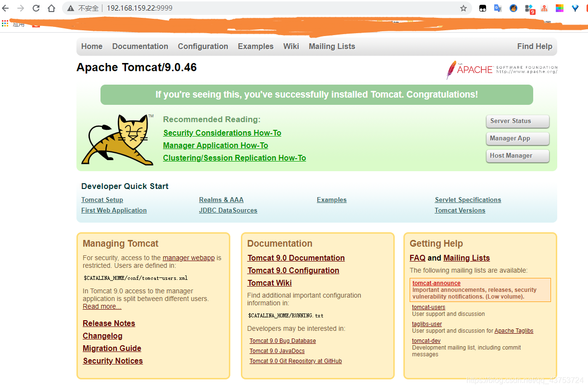Open Tomcat 9.0 JavaDocs link

[277, 351]
